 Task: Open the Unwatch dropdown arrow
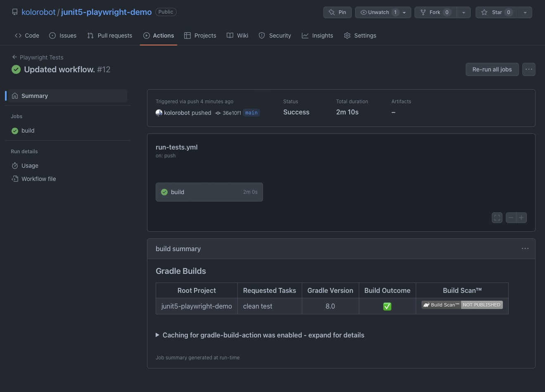(x=405, y=12)
